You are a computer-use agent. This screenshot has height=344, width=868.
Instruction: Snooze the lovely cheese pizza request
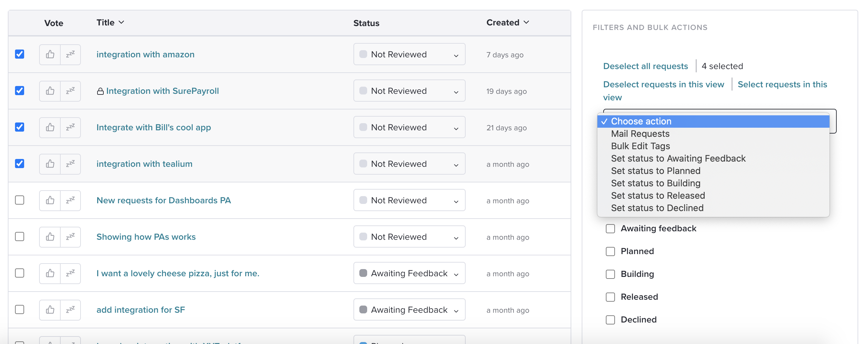[x=70, y=273]
